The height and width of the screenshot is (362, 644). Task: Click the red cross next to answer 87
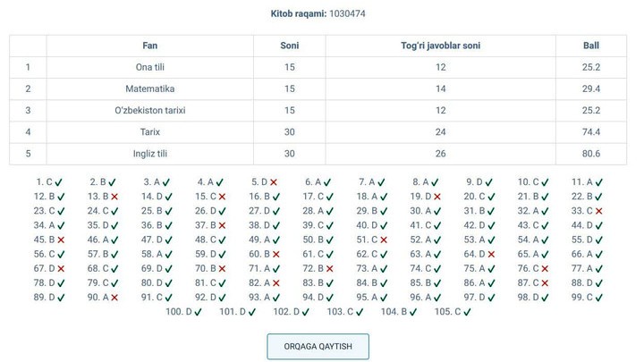click(545, 283)
